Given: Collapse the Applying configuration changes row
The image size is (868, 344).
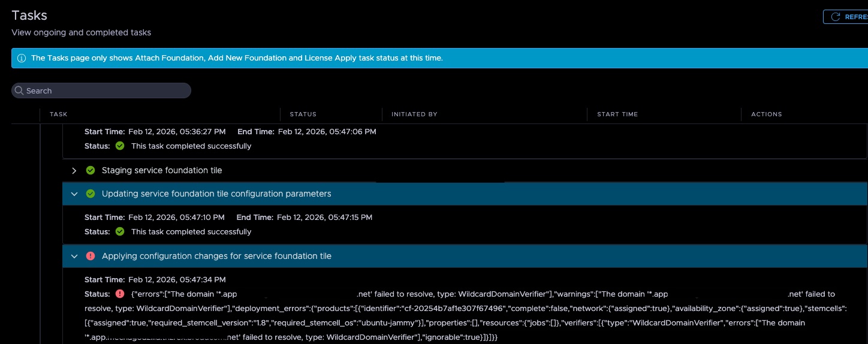Looking at the screenshot, I should 74,256.
